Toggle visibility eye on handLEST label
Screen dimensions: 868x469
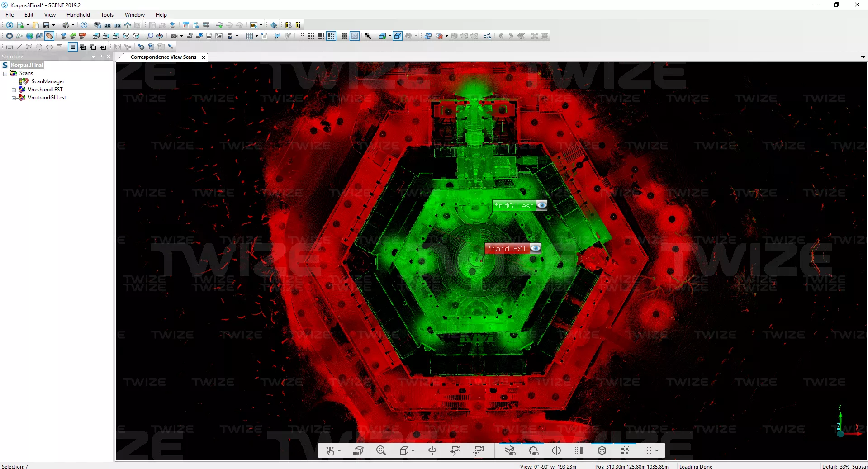(535, 248)
